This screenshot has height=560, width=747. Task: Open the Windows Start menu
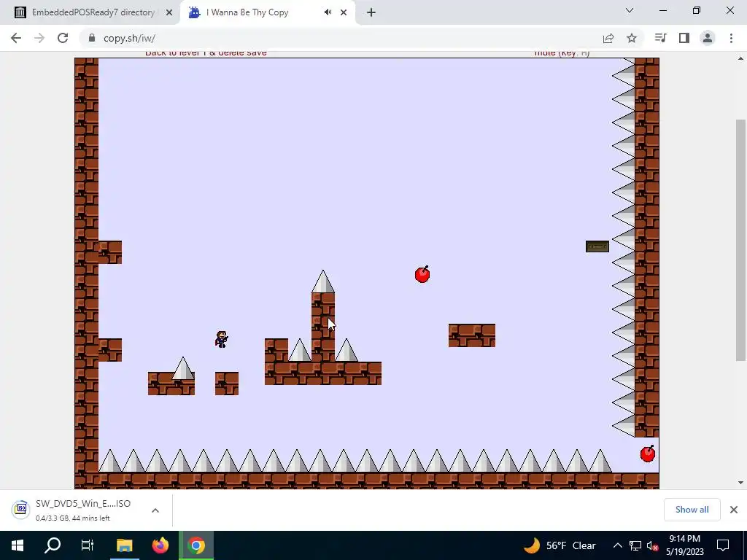(x=18, y=545)
